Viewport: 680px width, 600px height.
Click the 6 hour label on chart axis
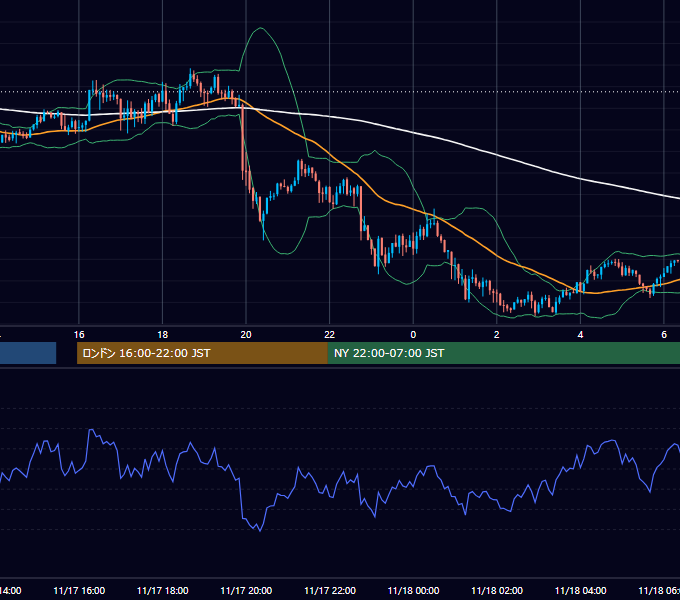point(664,335)
